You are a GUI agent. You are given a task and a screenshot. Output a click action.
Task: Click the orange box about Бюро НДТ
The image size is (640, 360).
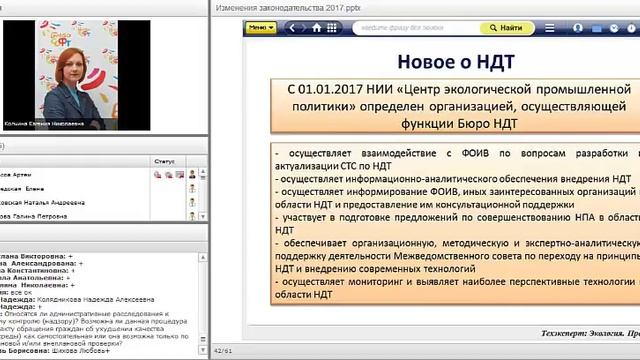pos(455,106)
